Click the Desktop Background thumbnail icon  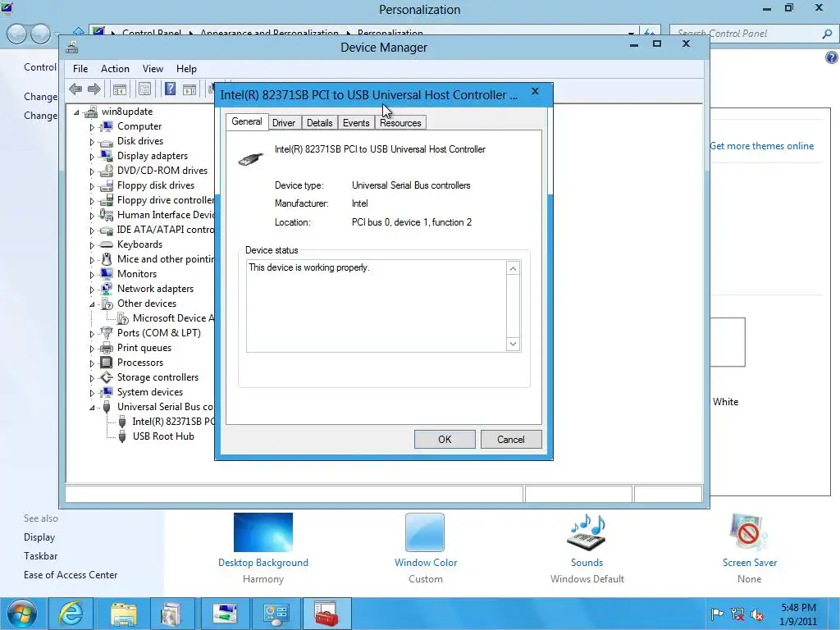[263, 532]
